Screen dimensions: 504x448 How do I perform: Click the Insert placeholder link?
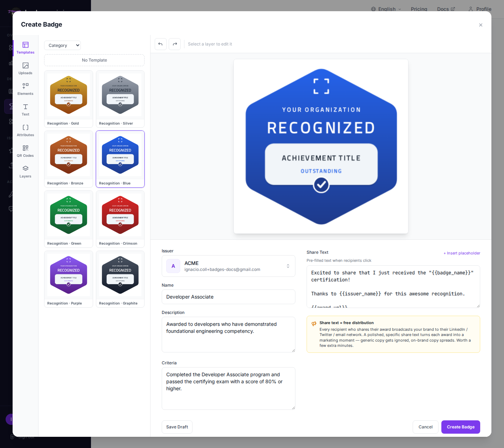click(x=462, y=253)
